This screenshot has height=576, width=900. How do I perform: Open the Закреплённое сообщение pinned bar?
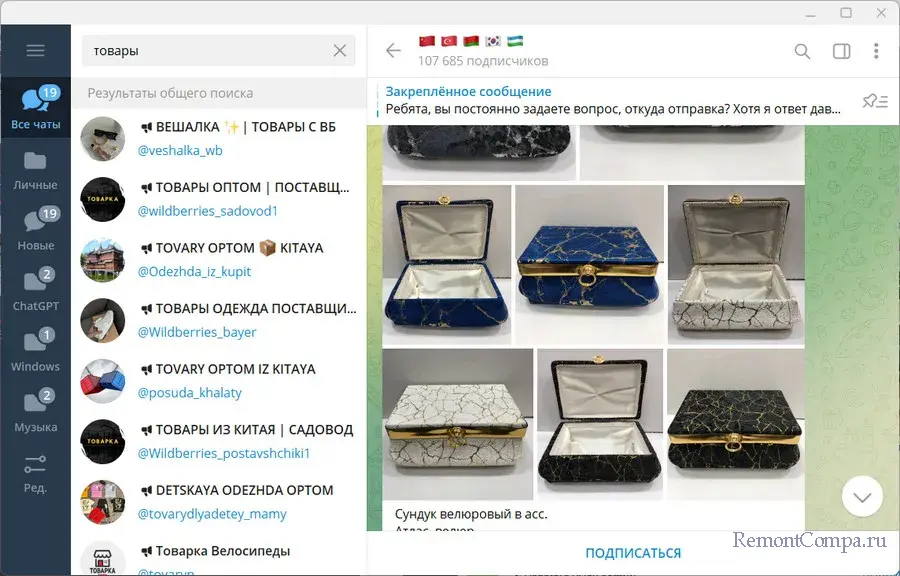click(x=614, y=101)
